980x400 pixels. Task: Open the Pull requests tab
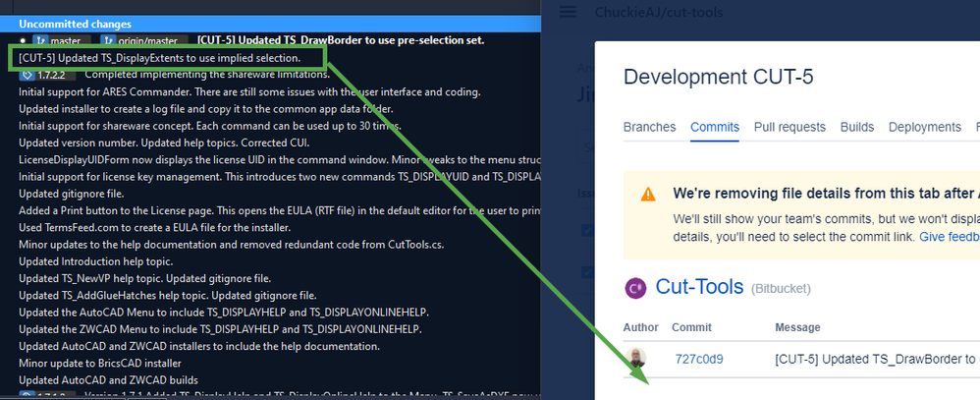tap(789, 127)
